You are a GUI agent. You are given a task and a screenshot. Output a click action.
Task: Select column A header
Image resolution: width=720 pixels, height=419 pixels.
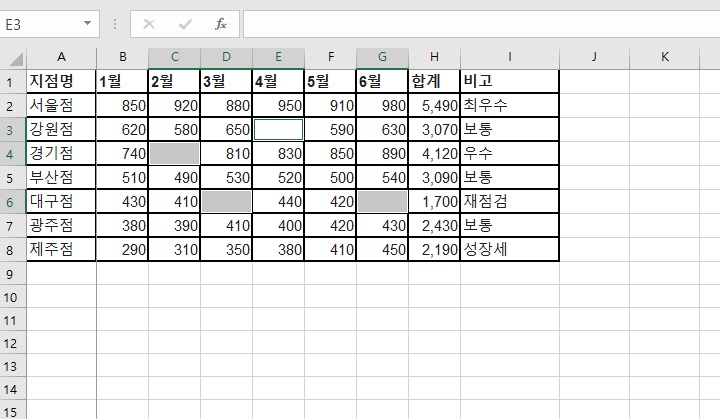pos(61,57)
